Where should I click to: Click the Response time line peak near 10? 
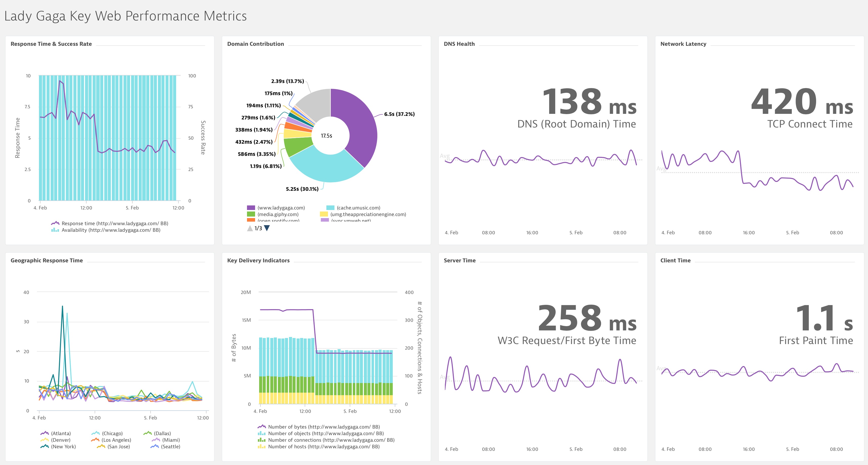click(x=60, y=81)
